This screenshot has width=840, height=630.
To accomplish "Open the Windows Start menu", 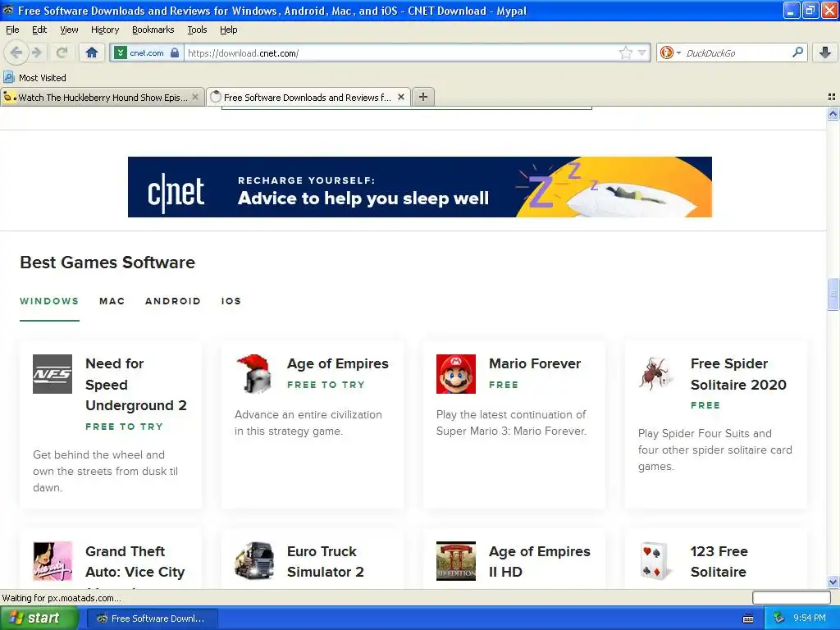I will pos(39,619).
